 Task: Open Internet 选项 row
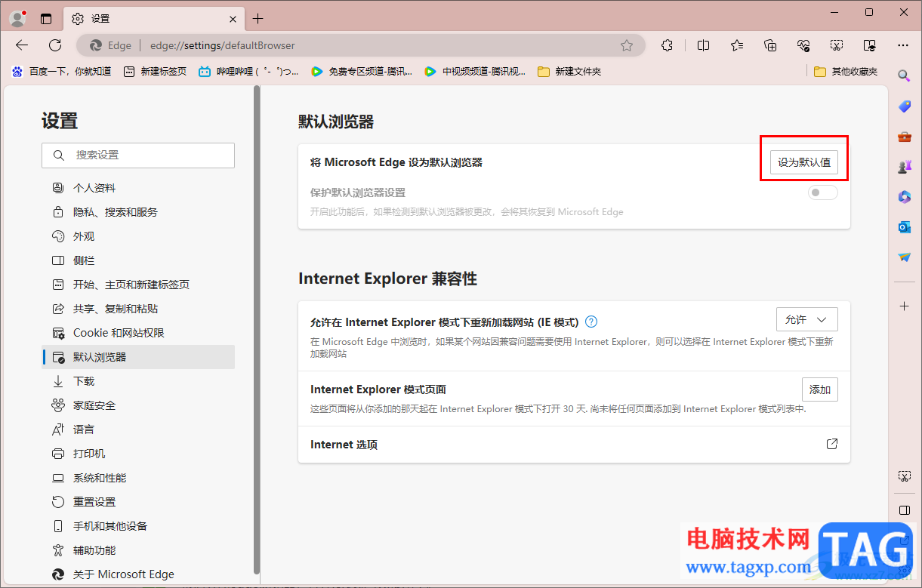pos(574,445)
